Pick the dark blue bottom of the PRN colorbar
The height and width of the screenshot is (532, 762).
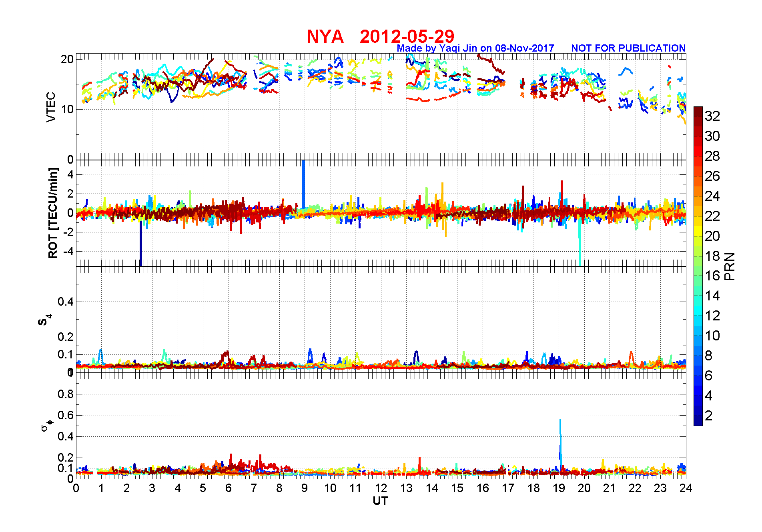(x=698, y=421)
